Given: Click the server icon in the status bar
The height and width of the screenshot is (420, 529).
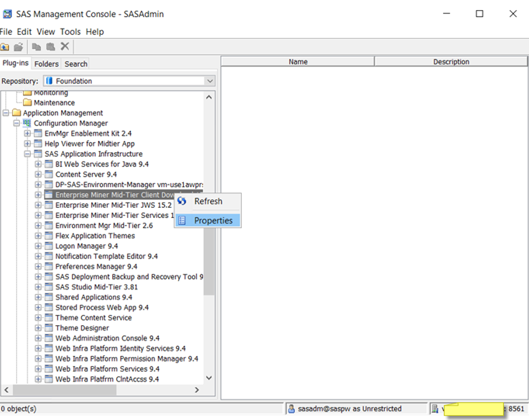Looking at the screenshot, I should coord(435,408).
